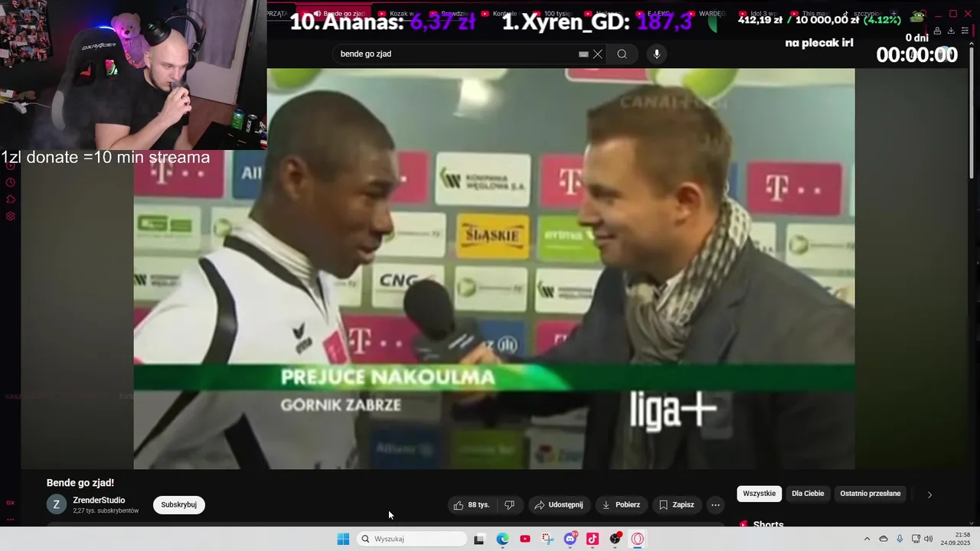980x551 pixels.
Task: Show hidden tray icons with the up chevron
Action: tap(867, 539)
